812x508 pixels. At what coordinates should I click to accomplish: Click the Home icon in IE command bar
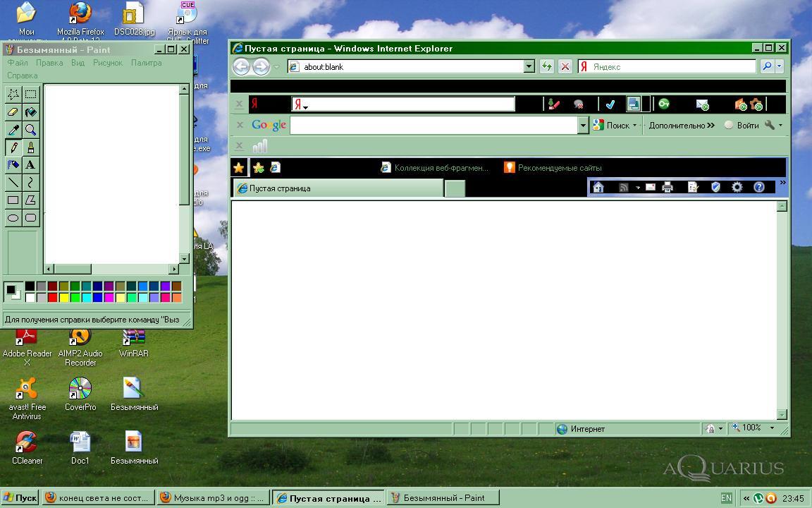point(598,187)
